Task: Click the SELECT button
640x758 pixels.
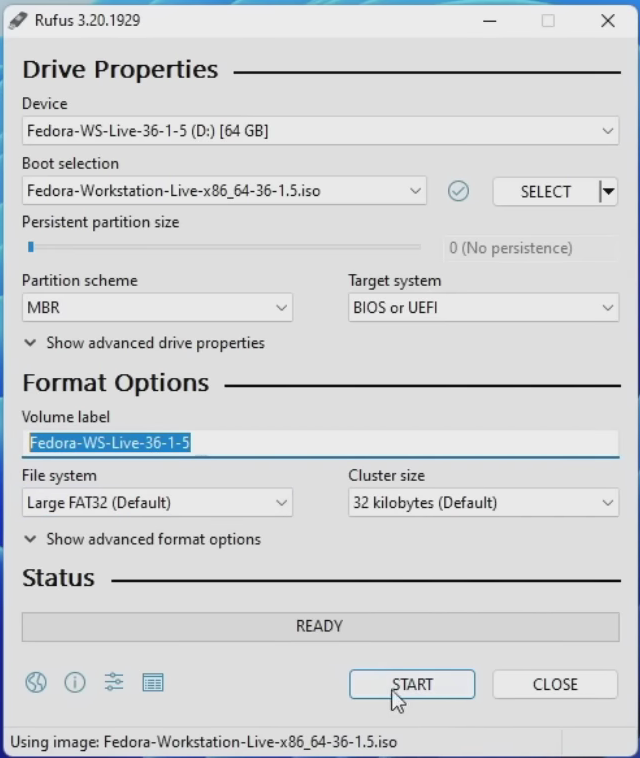Action: point(546,191)
